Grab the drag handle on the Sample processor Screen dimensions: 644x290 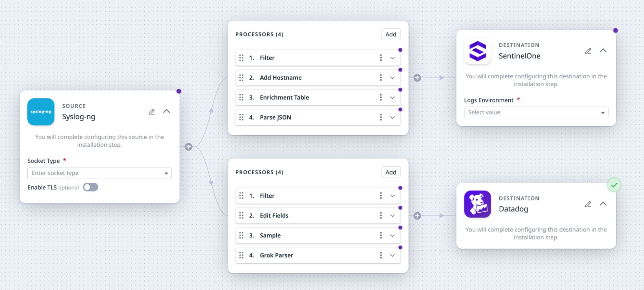click(x=242, y=235)
